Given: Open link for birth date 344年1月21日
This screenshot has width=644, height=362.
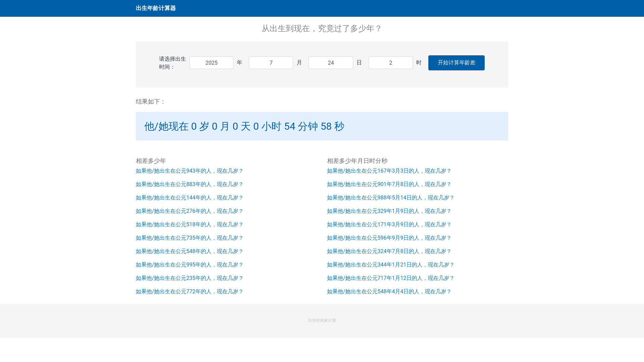Looking at the screenshot, I should (x=390, y=265).
